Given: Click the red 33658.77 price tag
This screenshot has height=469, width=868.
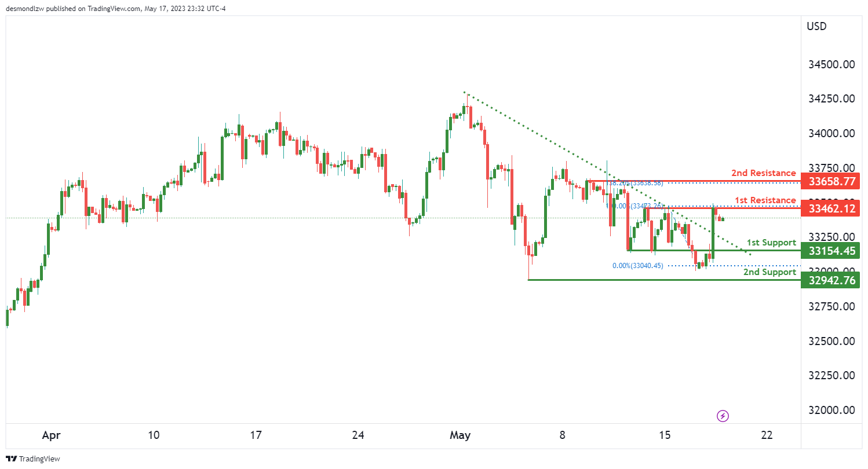Looking at the screenshot, I should pyautogui.click(x=830, y=181).
